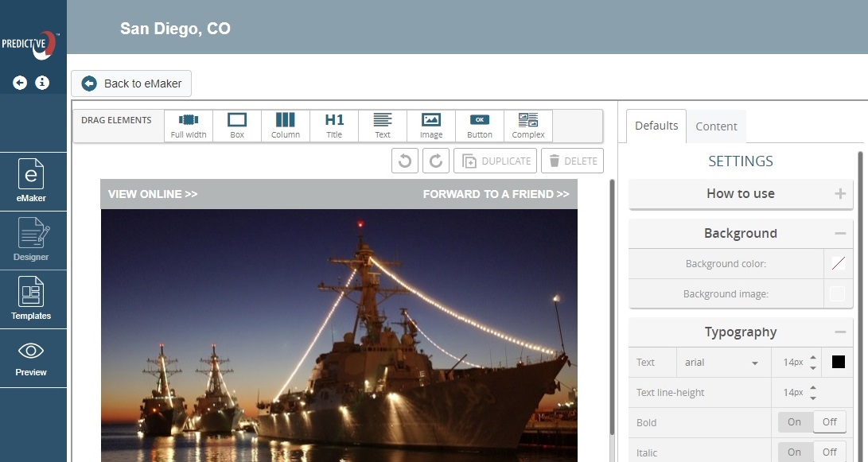Image resolution: width=868 pixels, height=462 pixels.
Task: Click the redo arrow button
Action: tap(436, 161)
